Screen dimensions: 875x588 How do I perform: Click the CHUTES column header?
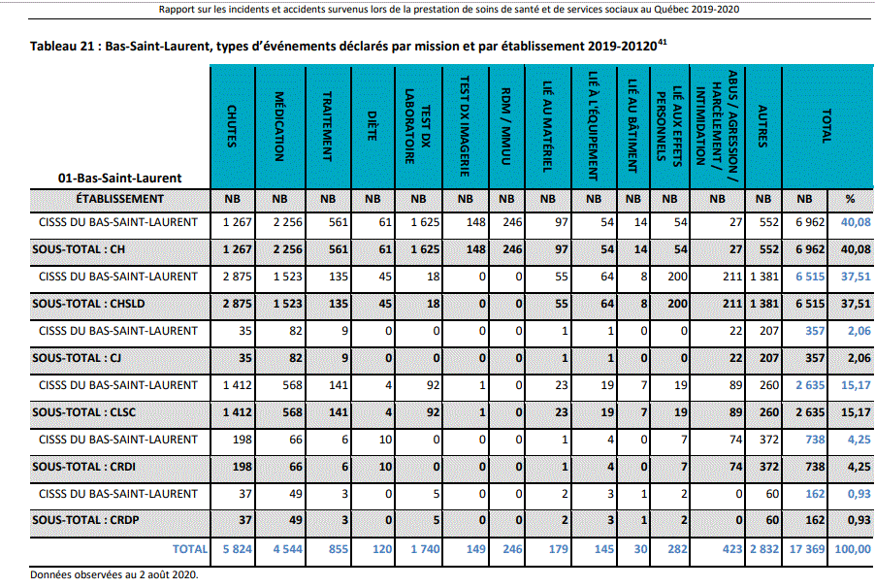232,127
